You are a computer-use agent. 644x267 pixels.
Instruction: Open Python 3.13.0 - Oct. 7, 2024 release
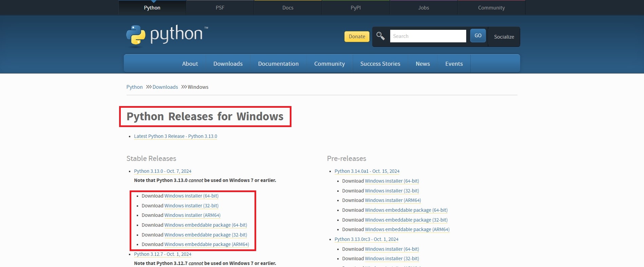click(x=163, y=171)
